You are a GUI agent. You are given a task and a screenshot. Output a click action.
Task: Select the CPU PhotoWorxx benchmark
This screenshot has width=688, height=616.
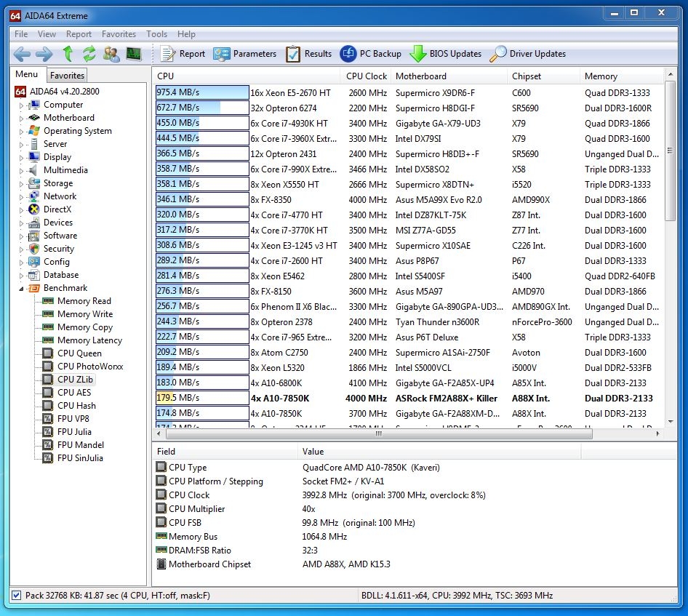90,367
